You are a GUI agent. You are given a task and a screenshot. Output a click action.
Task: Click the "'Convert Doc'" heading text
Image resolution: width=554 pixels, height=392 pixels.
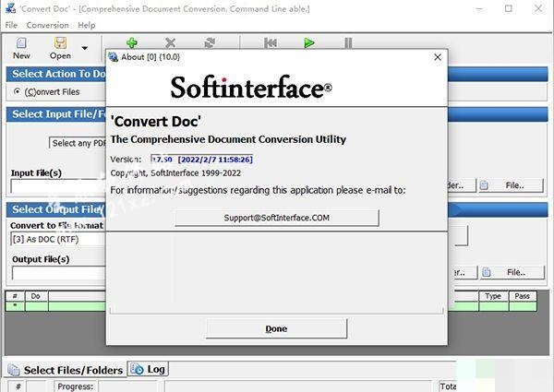(x=156, y=122)
